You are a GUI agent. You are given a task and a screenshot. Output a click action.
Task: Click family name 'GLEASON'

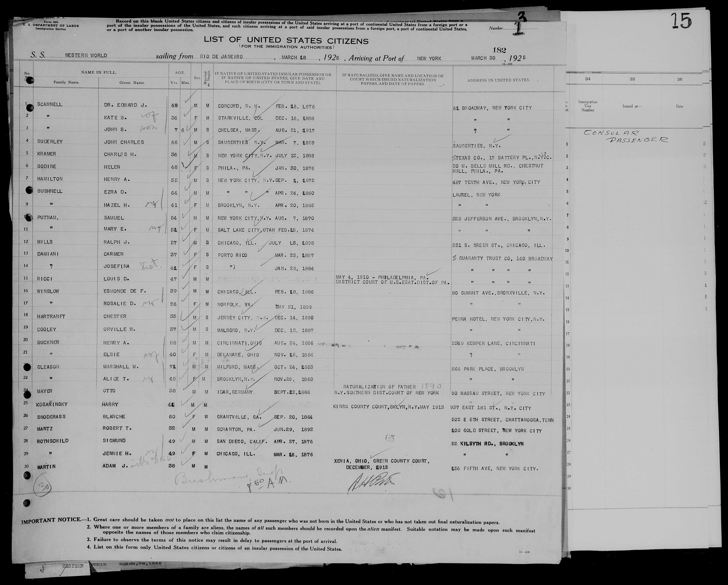pyautogui.click(x=48, y=367)
